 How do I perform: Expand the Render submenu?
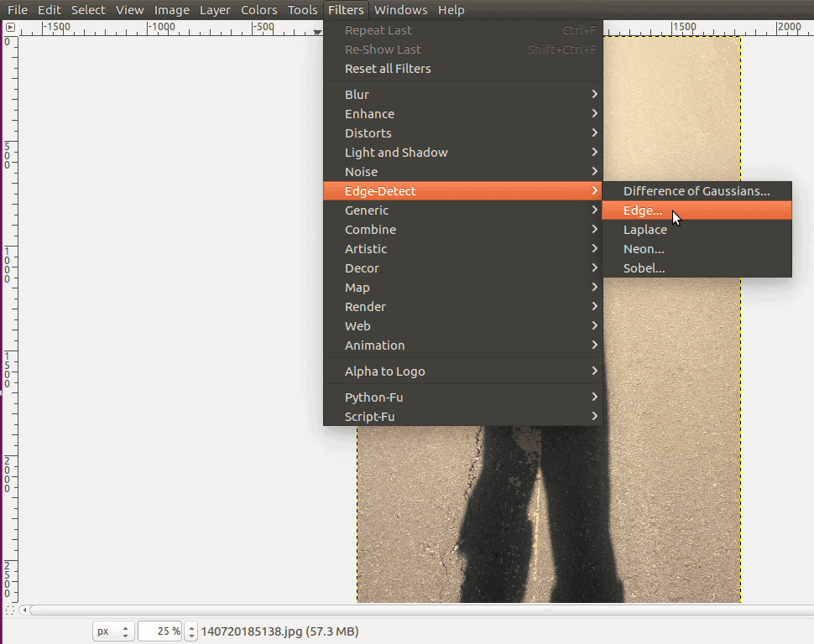(462, 306)
